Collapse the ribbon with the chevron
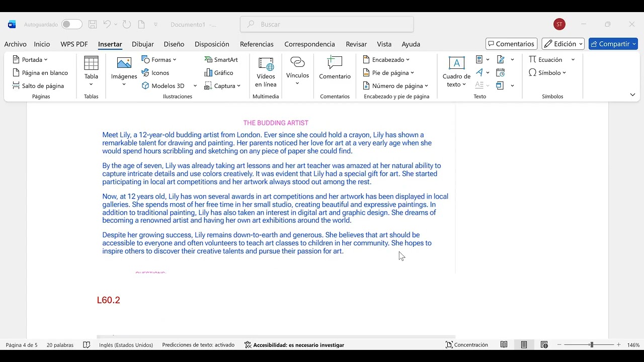The image size is (644, 362). tap(632, 95)
